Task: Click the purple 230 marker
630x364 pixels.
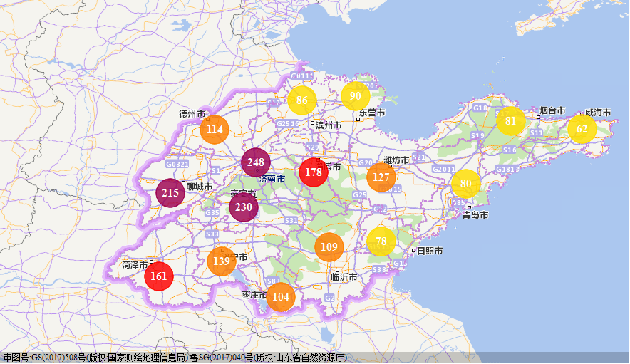Action: [244, 208]
